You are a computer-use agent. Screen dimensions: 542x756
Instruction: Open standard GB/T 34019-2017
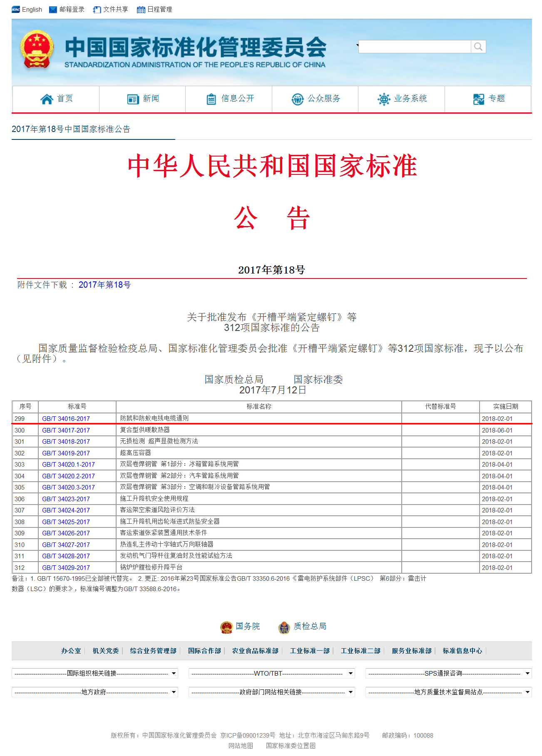66,453
